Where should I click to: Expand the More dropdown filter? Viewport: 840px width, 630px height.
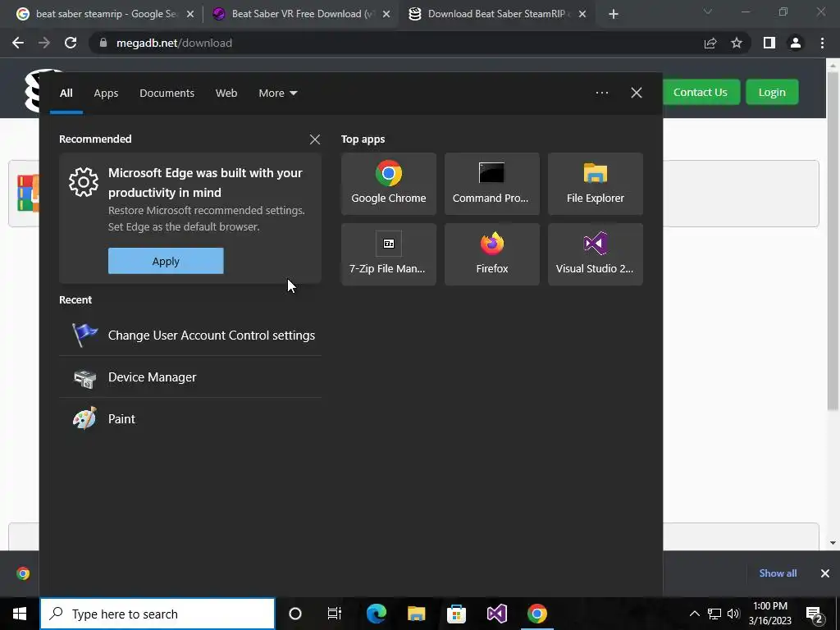click(277, 94)
